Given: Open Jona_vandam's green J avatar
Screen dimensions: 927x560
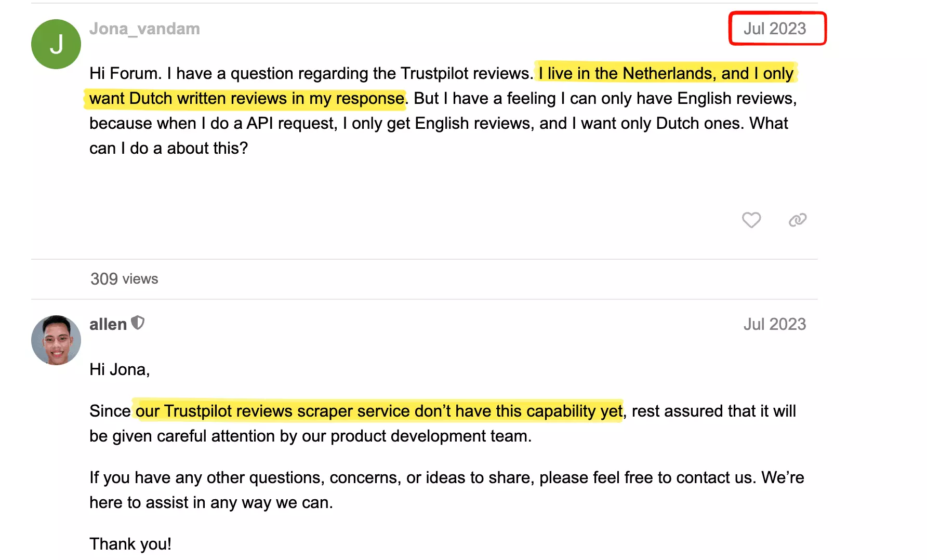Looking at the screenshot, I should (56, 44).
